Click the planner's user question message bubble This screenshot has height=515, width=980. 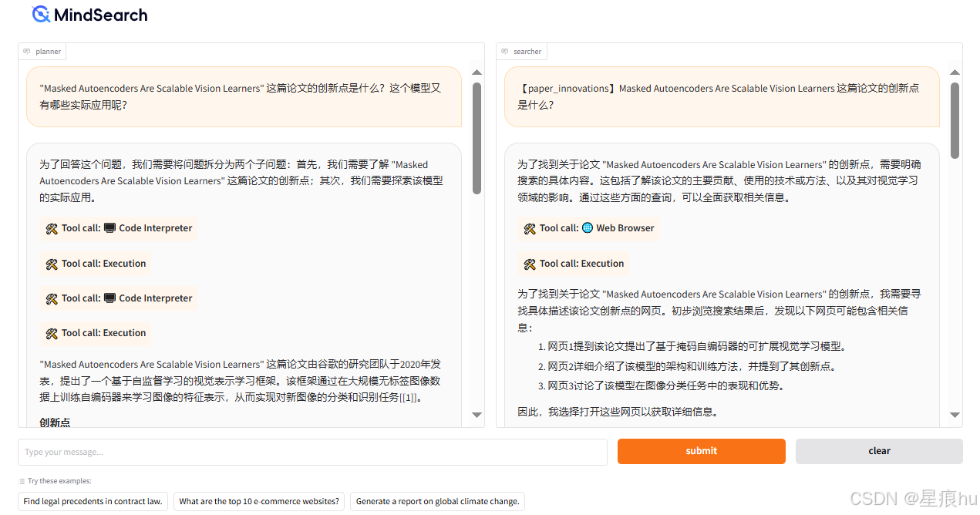(x=244, y=96)
